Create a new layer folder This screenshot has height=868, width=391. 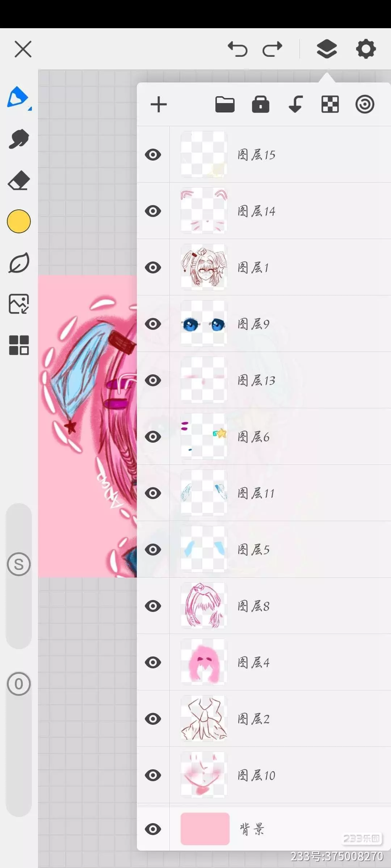pos(225,105)
